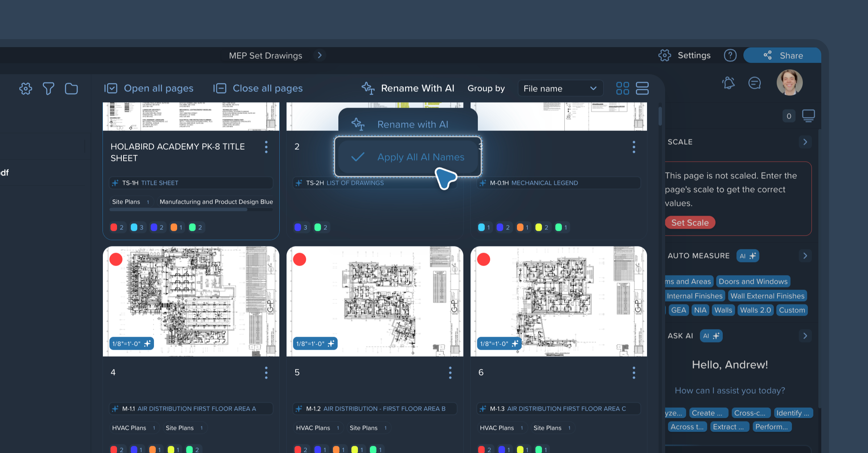Open notifications bell icon
The image size is (868, 453).
(729, 83)
